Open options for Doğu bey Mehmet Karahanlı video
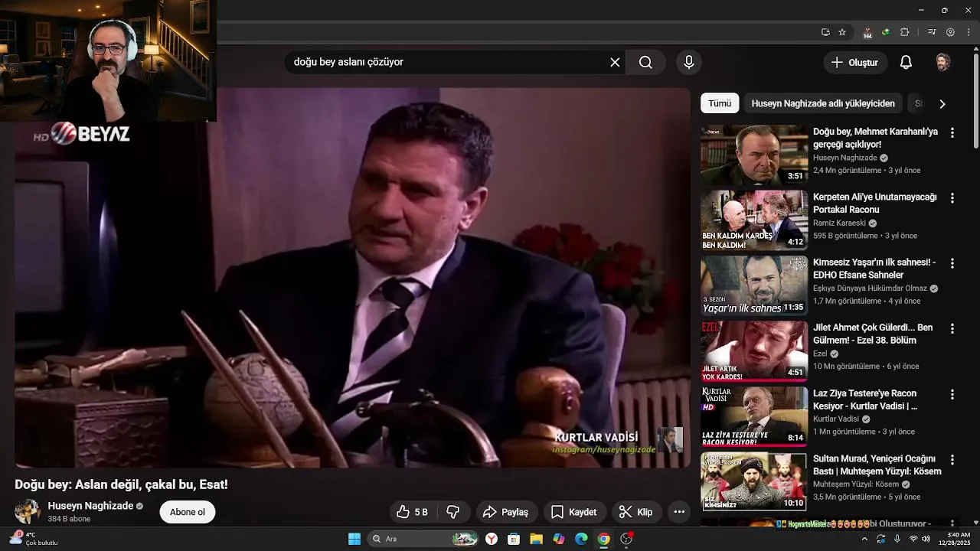This screenshot has width=980, height=551. 952,132
